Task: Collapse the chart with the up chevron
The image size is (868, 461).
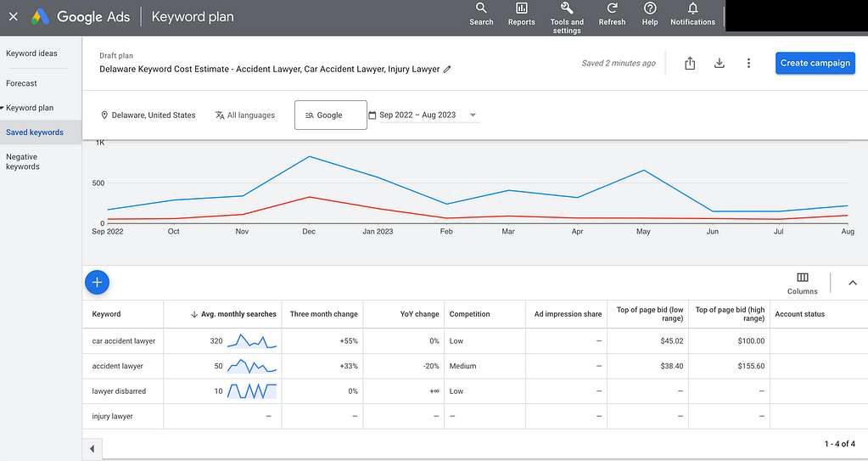Action: 853,283
